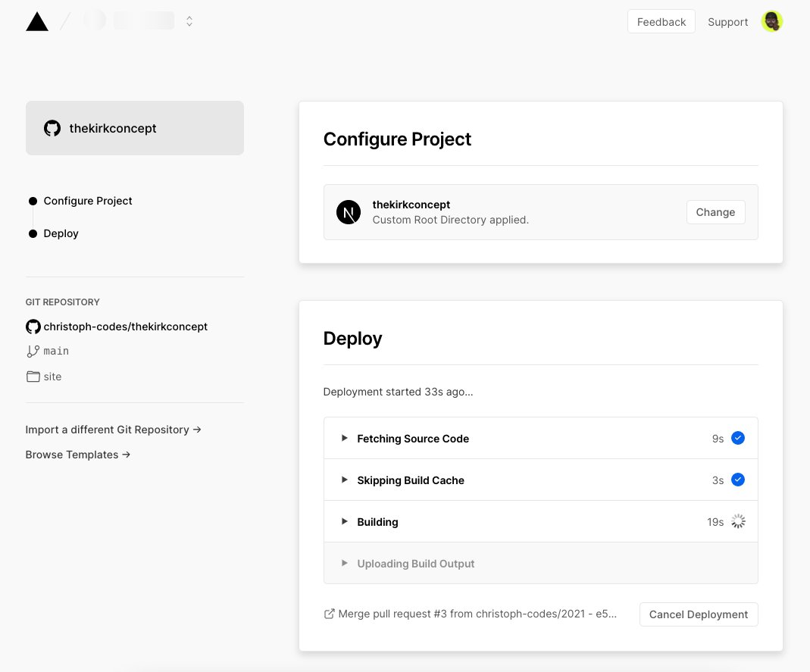This screenshot has height=672, width=810.
Task: Click the main branch name
Action: [x=56, y=352]
